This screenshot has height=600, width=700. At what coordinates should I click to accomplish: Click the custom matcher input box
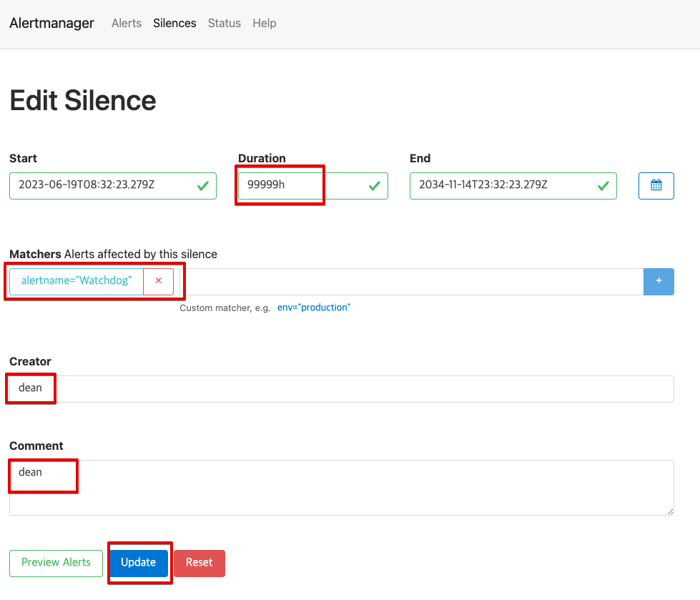pyautogui.click(x=411, y=281)
